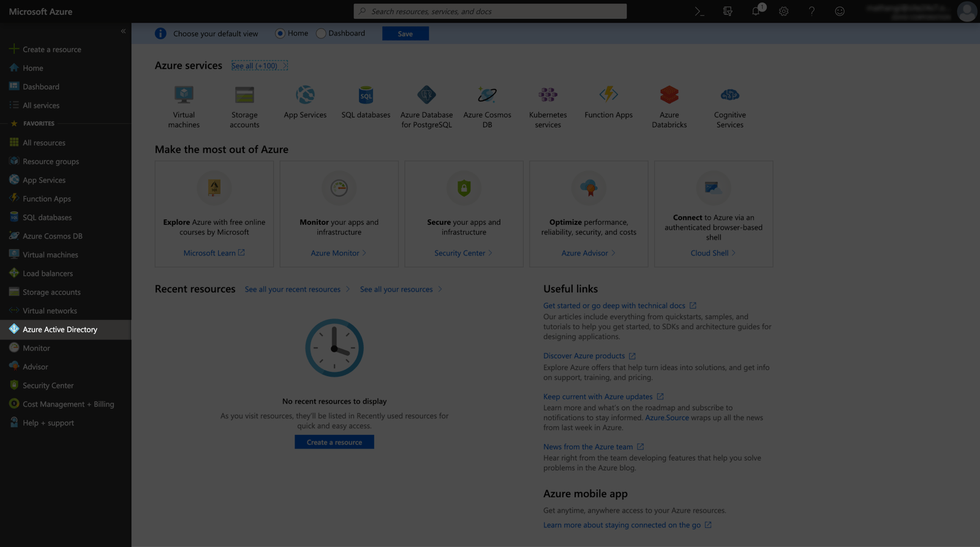Viewport: 980px width, 547px height.
Task: Open the account avatar menu
Action: [967, 11]
